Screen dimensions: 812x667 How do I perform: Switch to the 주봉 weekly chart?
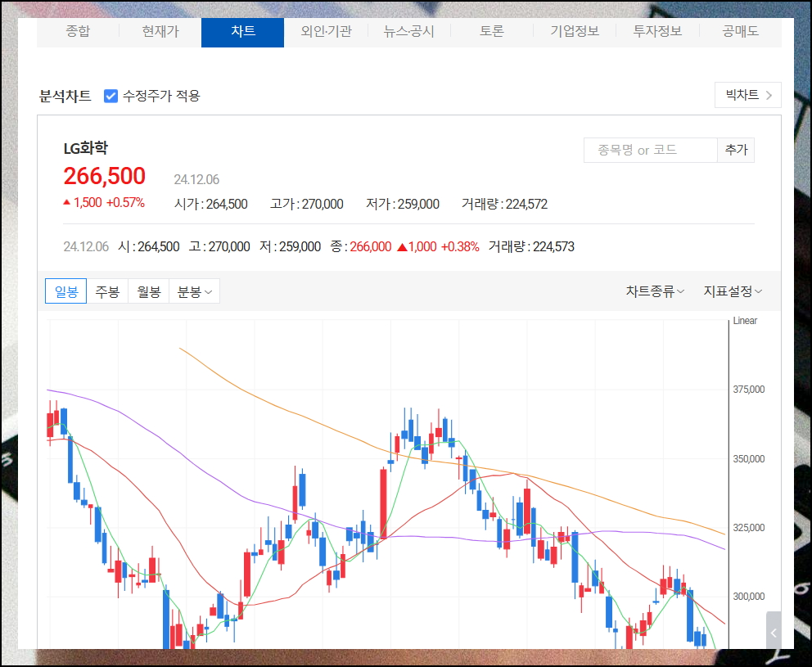(107, 291)
